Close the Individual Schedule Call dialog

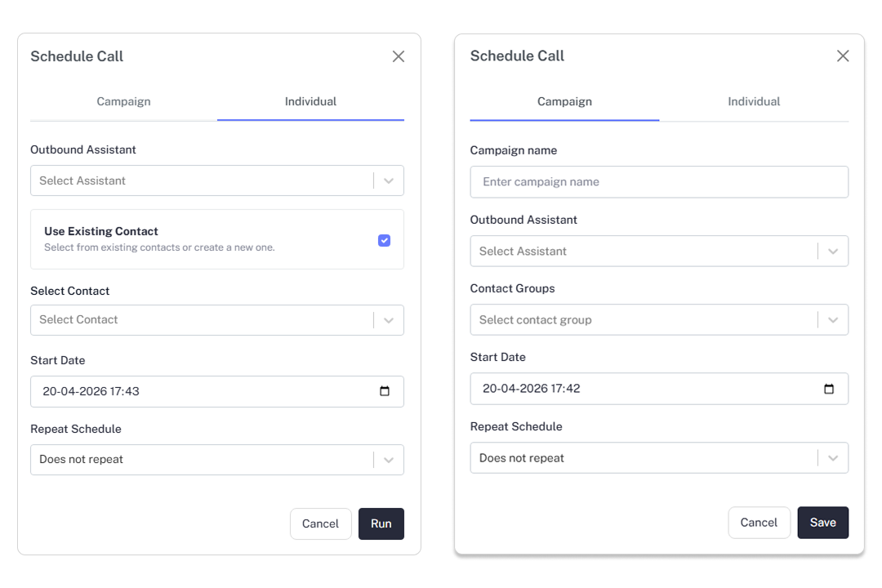click(x=399, y=56)
